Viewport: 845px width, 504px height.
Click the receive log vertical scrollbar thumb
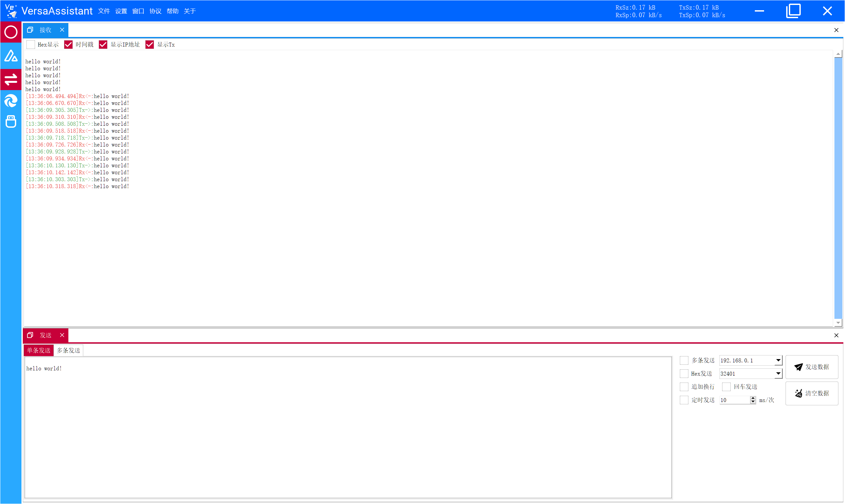[838, 188]
